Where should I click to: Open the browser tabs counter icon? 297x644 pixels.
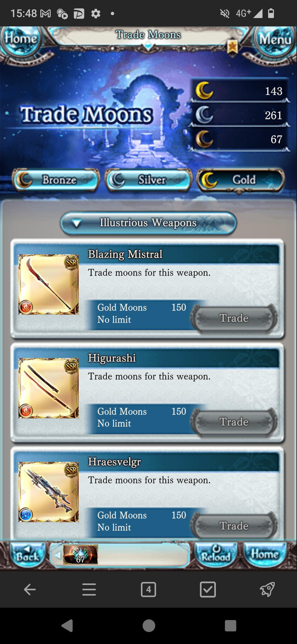coord(148,590)
